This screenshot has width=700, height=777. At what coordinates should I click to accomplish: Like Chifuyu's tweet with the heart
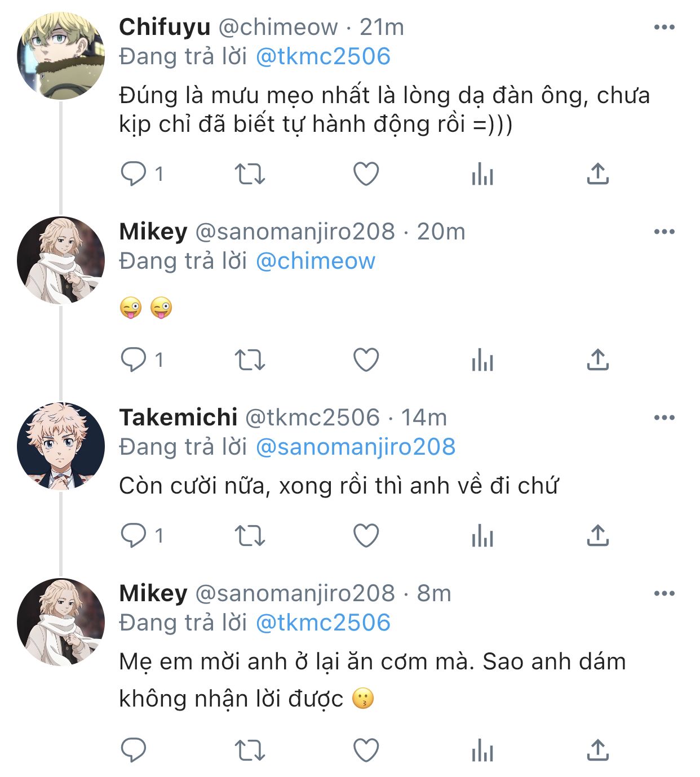click(x=366, y=174)
